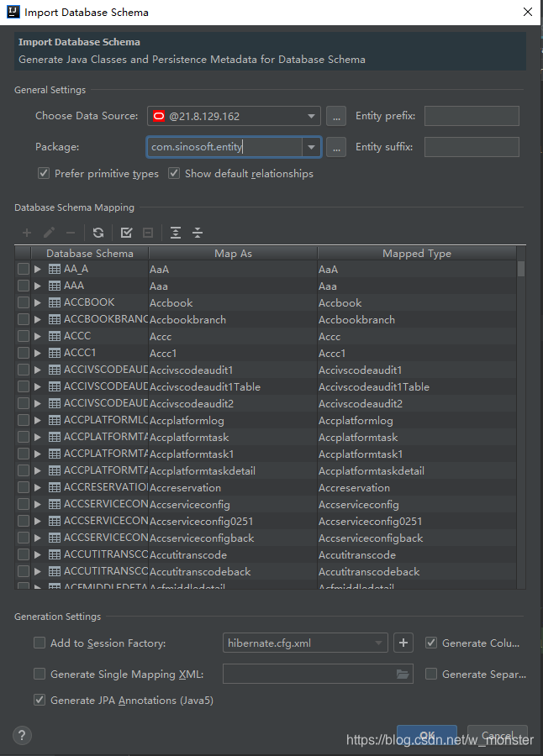The width and height of the screenshot is (543, 756).
Task: Check the AA_A table checkbox
Action: [x=24, y=269]
